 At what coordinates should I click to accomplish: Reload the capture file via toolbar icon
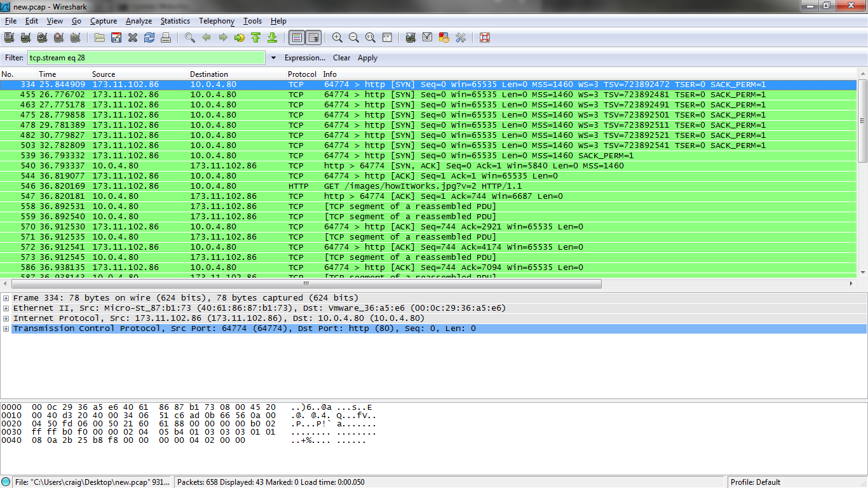click(149, 38)
